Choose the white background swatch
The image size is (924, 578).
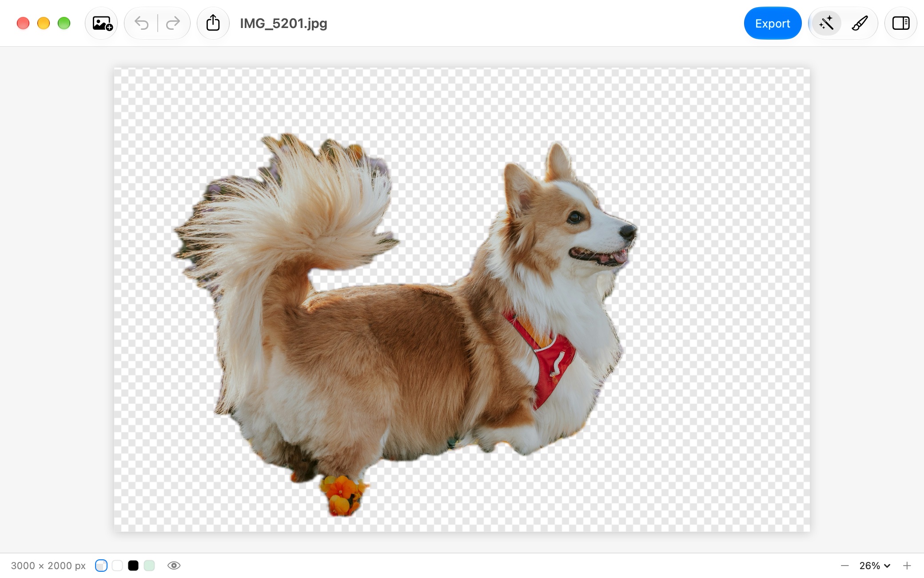point(117,566)
